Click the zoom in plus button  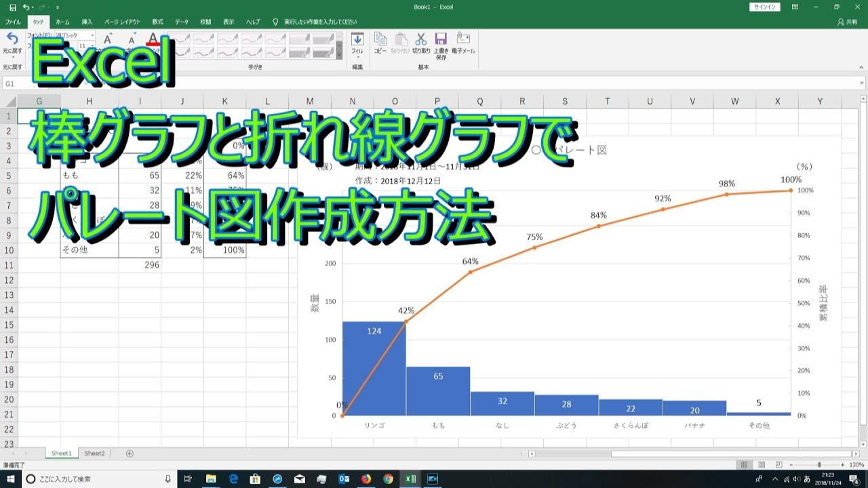pyautogui.click(x=844, y=465)
